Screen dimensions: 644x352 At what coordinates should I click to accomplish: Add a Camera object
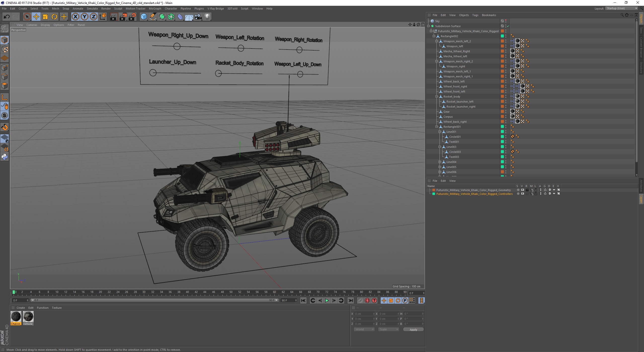(x=198, y=17)
